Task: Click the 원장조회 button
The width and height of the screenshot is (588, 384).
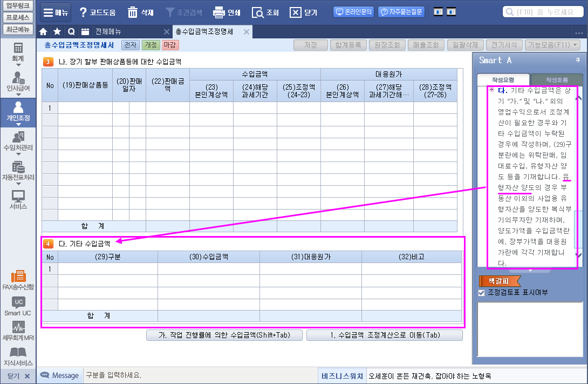Action: tap(387, 45)
